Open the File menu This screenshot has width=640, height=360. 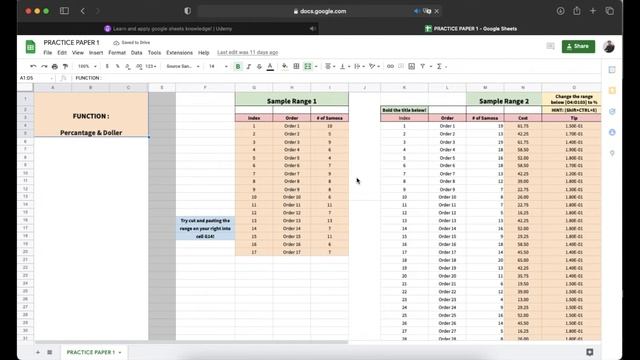click(48, 53)
